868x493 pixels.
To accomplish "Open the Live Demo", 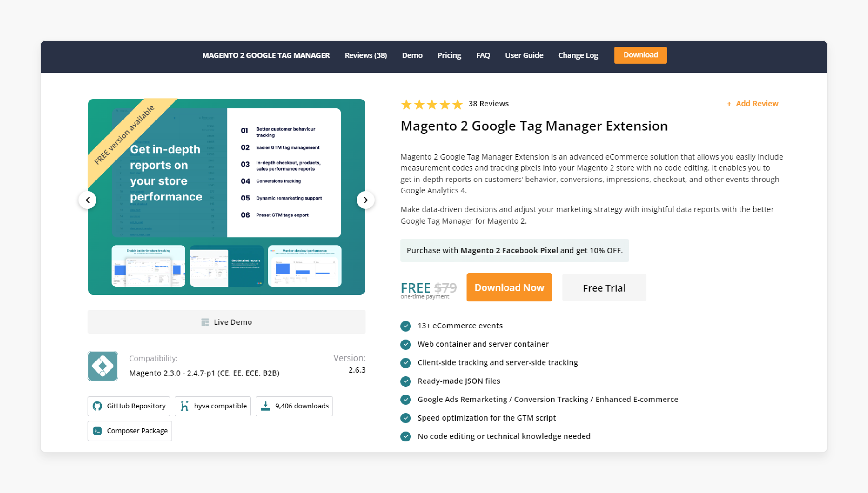I will tap(226, 322).
